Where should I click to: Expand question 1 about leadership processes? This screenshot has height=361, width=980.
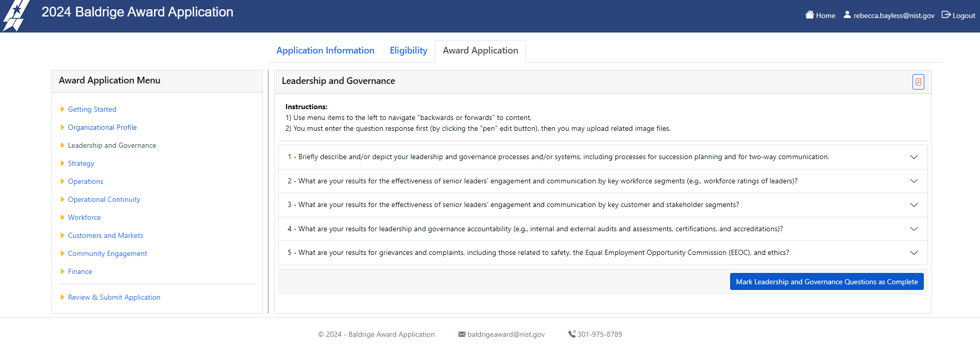coord(914,157)
